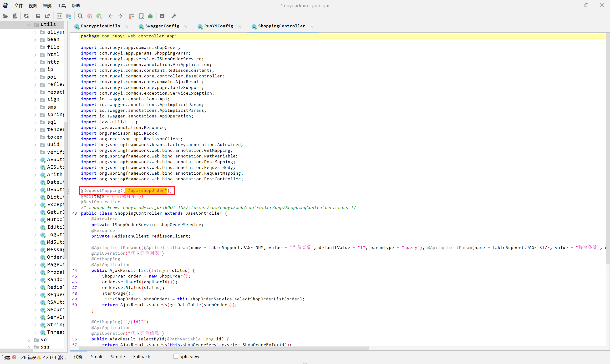Switch to Simple view tab
Image resolution: width=610 pixels, height=364 pixels.
tap(118, 357)
